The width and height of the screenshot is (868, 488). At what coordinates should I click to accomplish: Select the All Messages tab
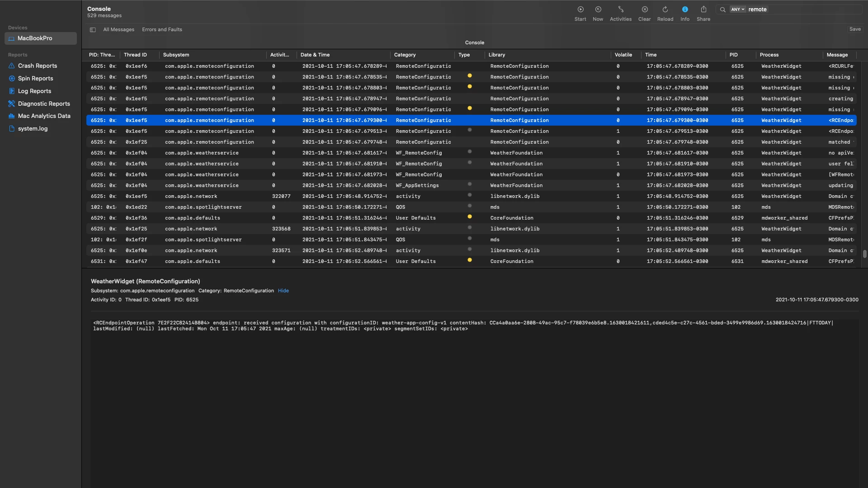118,30
